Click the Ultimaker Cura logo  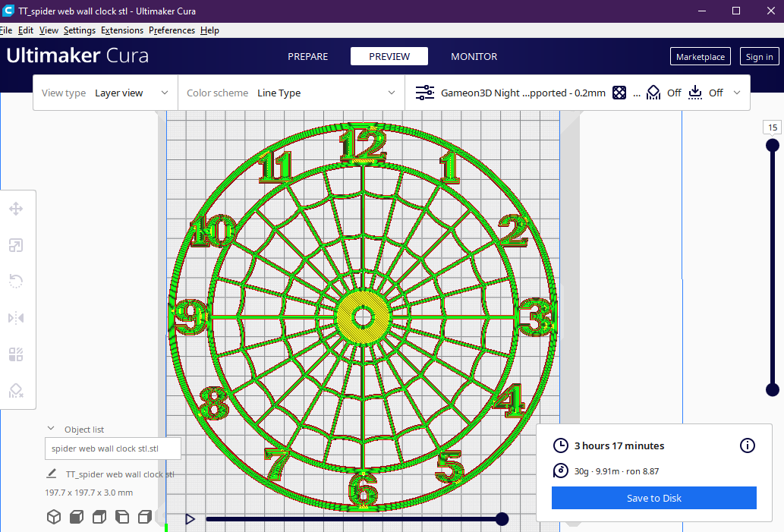(77, 55)
